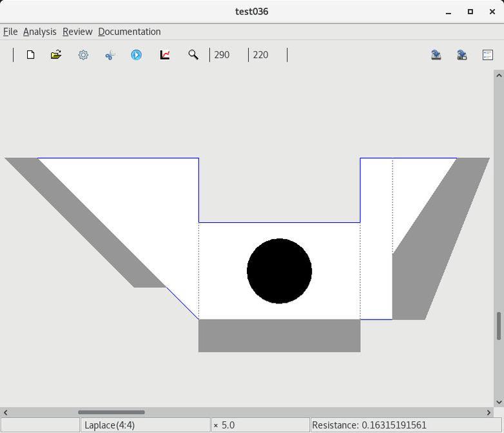The width and height of the screenshot is (504, 433).
Task: Open the Analysis menu
Action: coord(39,32)
